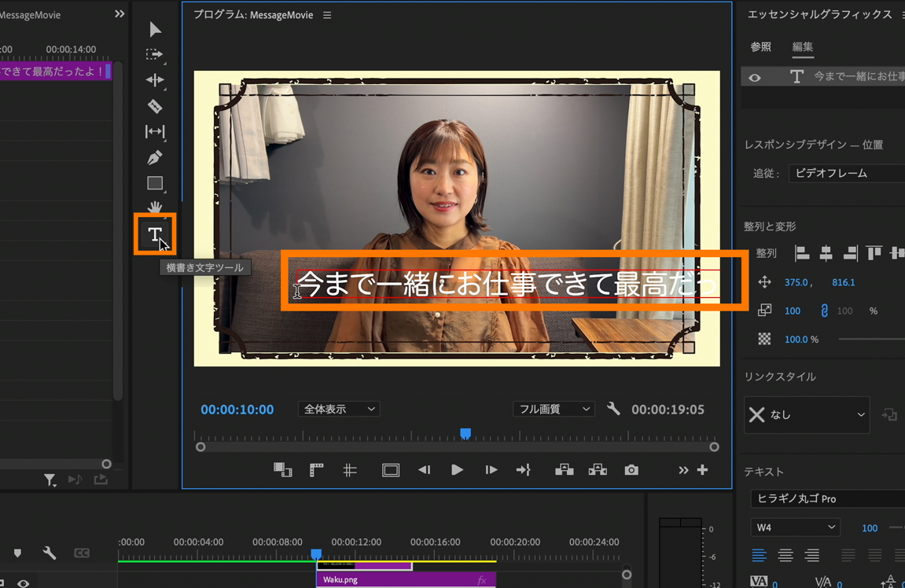This screenshot has width=905, height=588.
Task: Toggle scale lock link icon
Action: [x=824, y=311]
